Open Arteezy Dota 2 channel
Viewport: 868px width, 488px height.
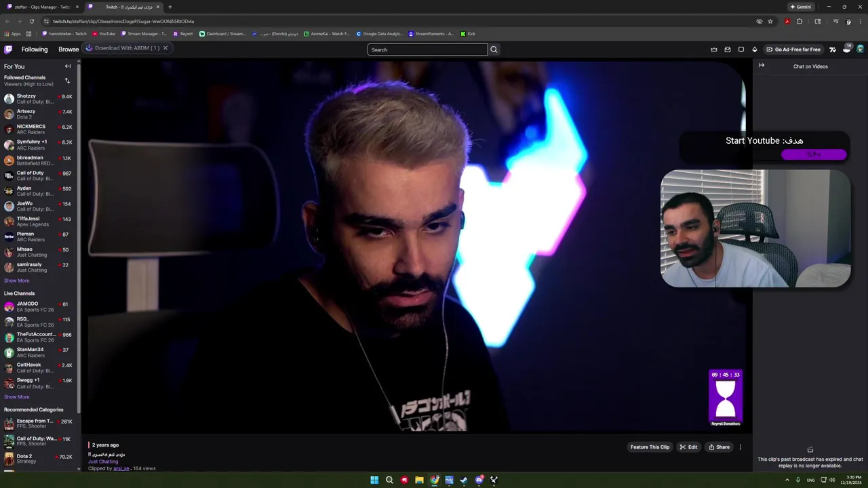(39, 114)
